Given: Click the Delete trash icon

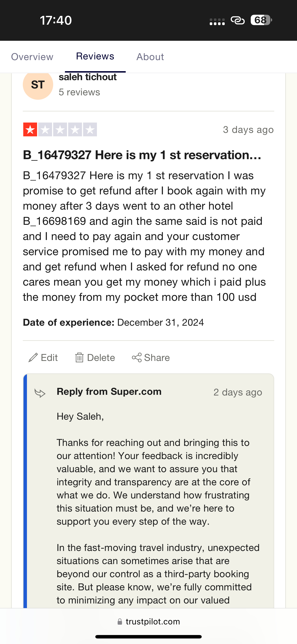Looking at the screenshot, I should coord(79,357).
